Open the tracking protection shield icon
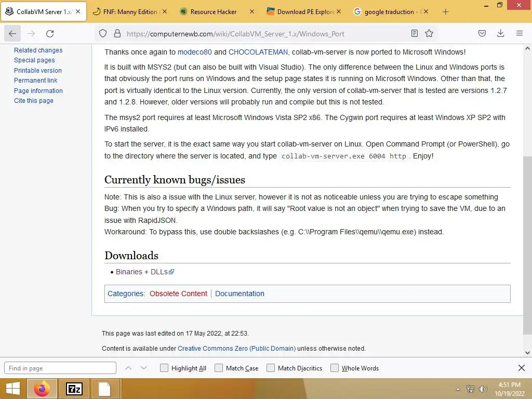 [x=103, y=34]
